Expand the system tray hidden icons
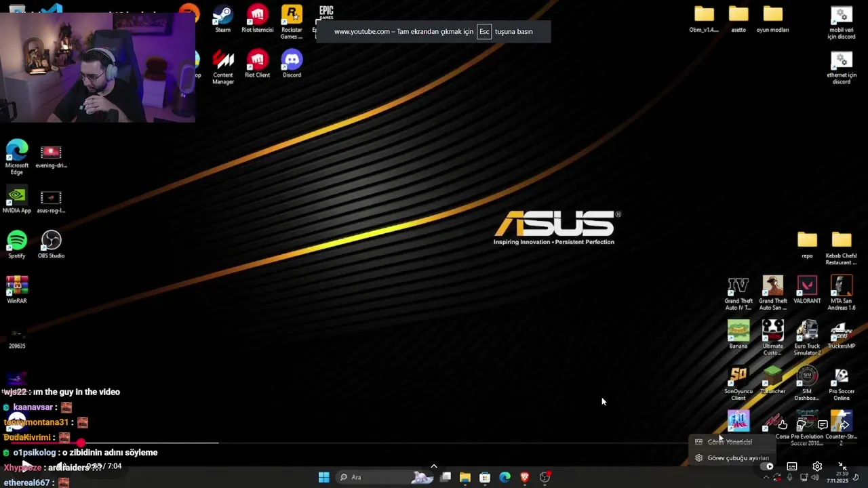 [x=766, y=477]
